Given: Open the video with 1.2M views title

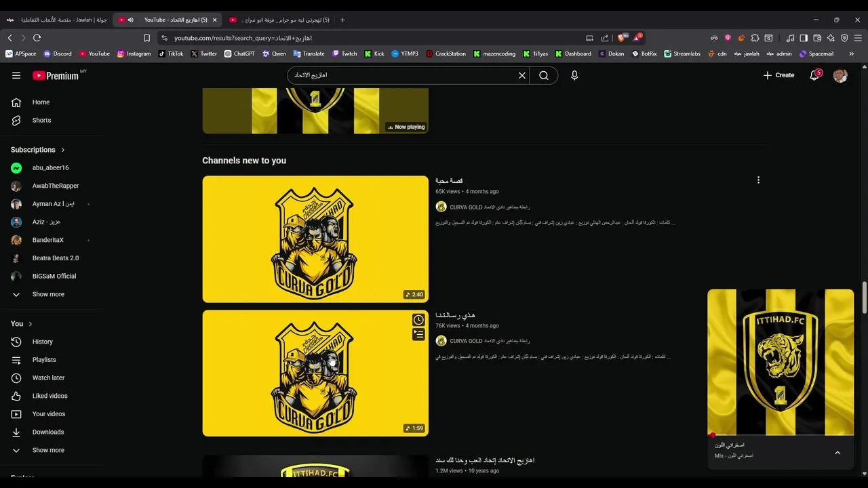Looking at the screenshot, I should tap(485, 460).
